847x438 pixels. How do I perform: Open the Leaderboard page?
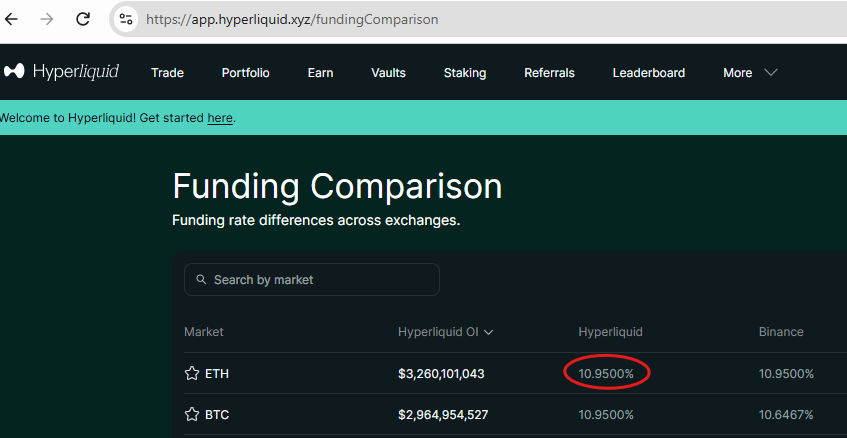[x=649, y=72]
